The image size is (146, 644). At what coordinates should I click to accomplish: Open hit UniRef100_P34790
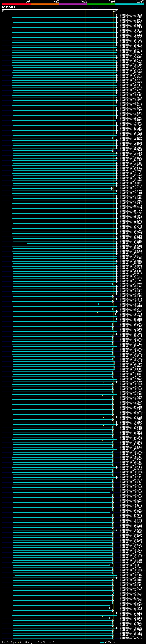coord(131,113)
